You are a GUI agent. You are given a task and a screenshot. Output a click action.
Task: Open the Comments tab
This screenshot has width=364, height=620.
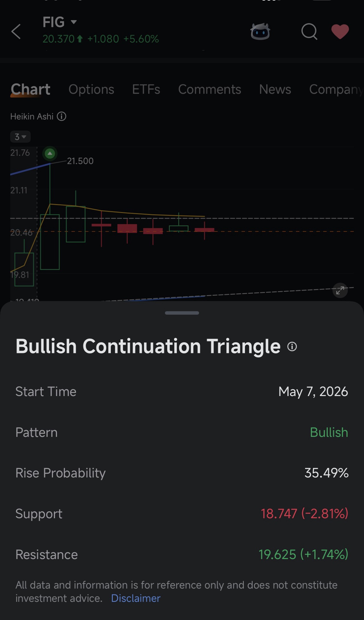tap(210, 89)
